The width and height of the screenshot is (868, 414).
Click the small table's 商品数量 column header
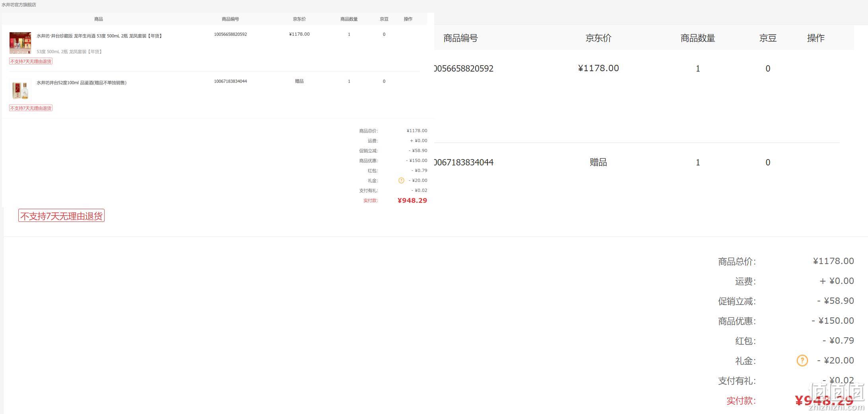point(349,19)
